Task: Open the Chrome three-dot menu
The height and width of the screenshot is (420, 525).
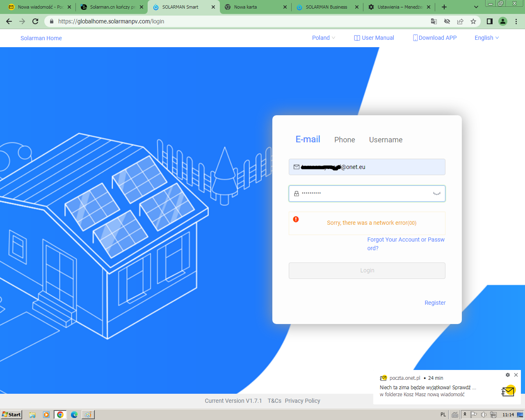Action: tap(516, 21)
